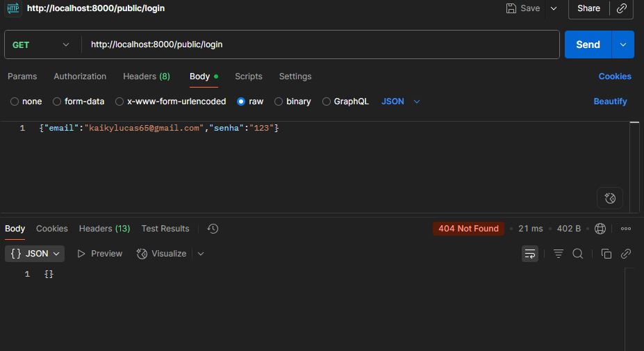The image size is (644, 351).
Task: Expand the Visualize options chevron
Action: point(201,254)
